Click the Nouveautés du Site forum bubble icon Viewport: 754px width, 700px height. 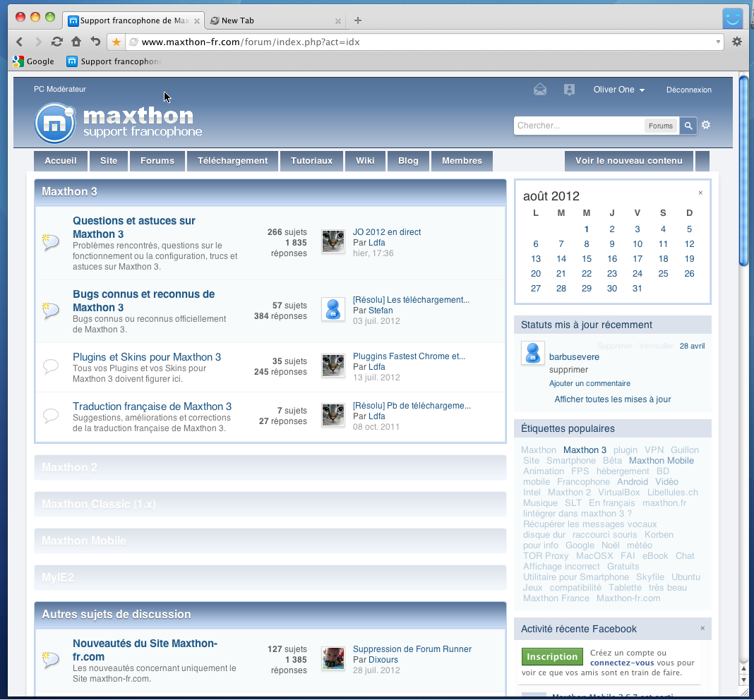(51, 658)
